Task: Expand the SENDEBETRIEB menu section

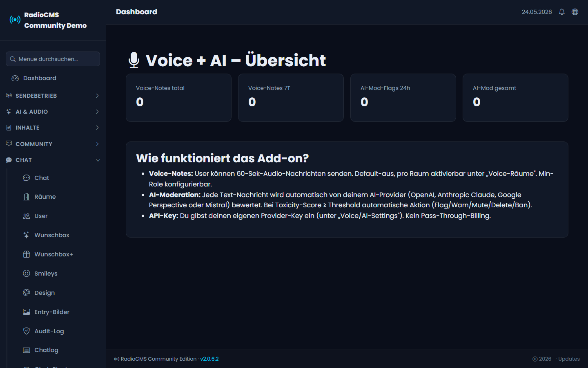Action: (x=53, y=96)
